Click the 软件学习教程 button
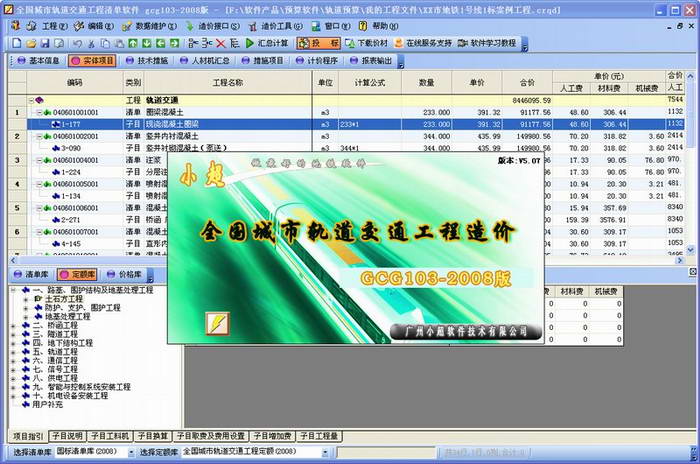 [x=487, y=43]
